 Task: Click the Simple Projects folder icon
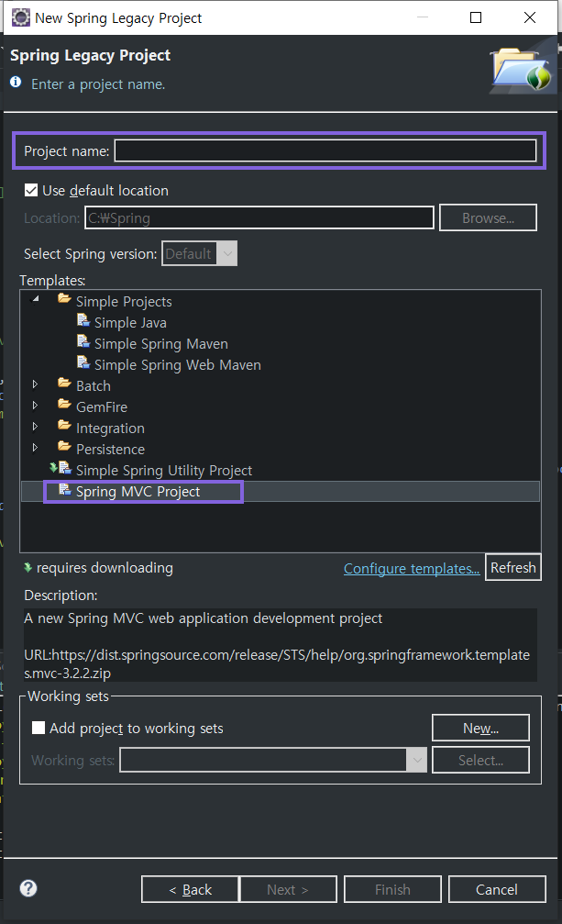(x=65, y=299)
